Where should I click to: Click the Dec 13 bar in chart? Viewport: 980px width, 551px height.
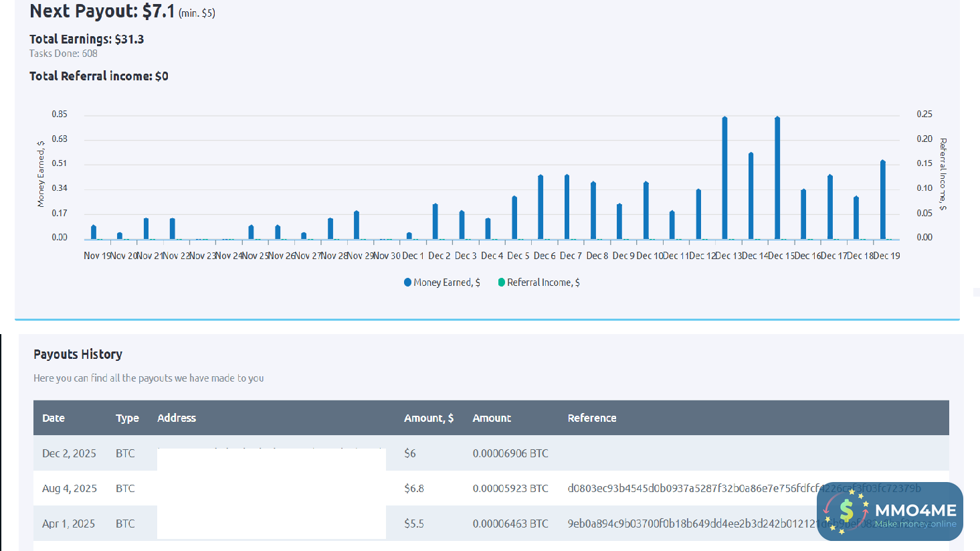point(724,178)
